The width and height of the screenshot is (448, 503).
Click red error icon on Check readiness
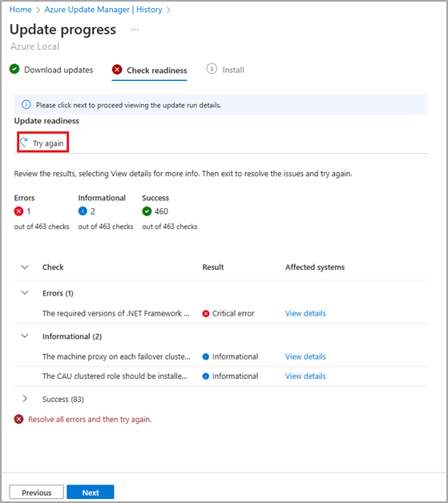(117, 70)
